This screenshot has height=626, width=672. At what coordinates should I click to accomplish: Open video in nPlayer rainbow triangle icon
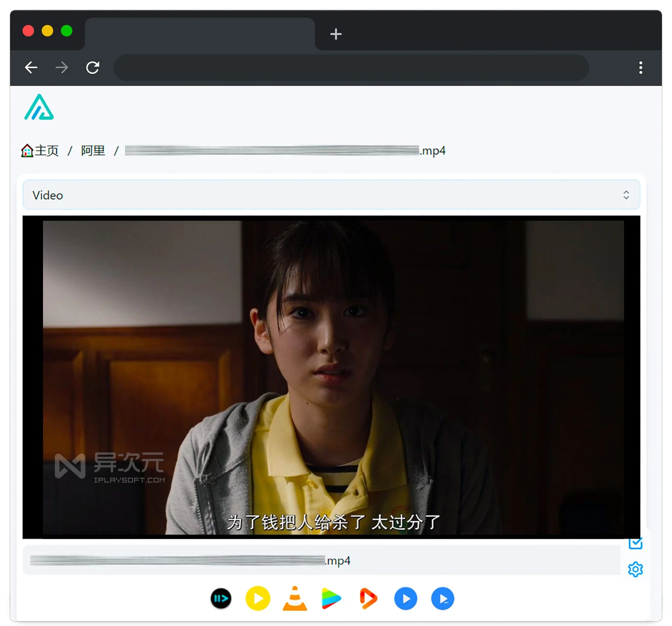point(331,599)
